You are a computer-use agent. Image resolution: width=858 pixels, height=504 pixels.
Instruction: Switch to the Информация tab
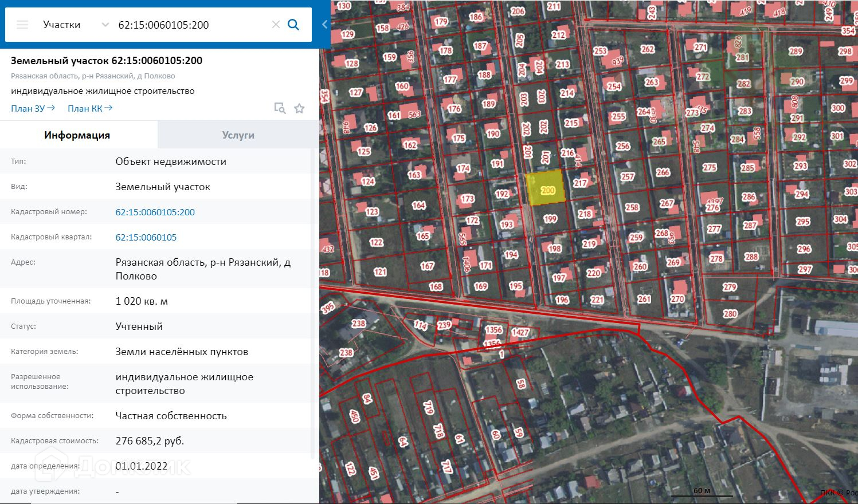77,135
